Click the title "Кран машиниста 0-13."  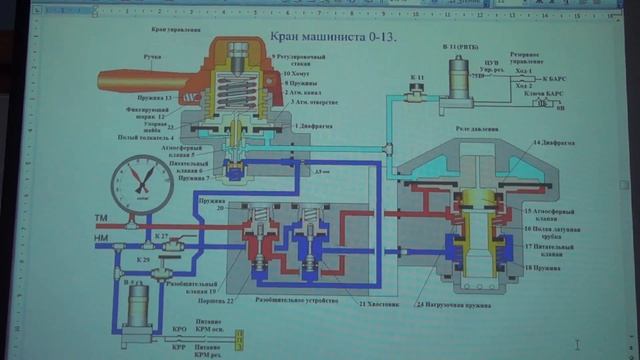(x=333, y=37)
